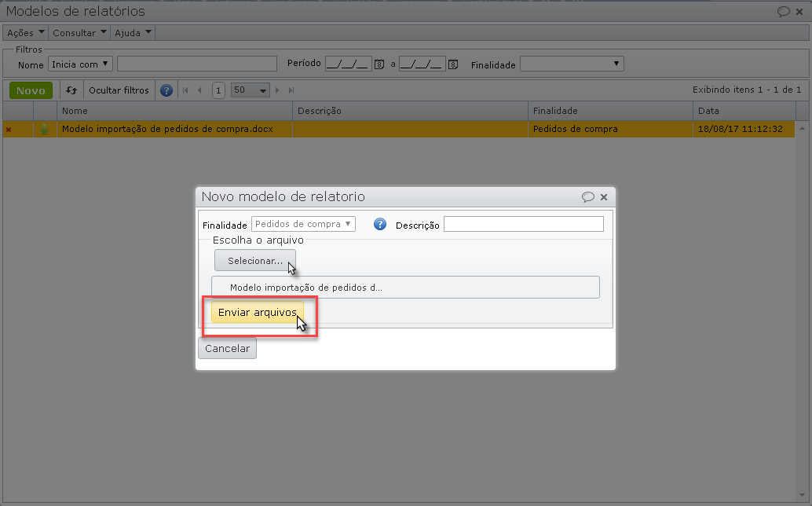Expand the Finalidade filter dropdown
This screenshot has height=506, width=812.
pos(572,64)
